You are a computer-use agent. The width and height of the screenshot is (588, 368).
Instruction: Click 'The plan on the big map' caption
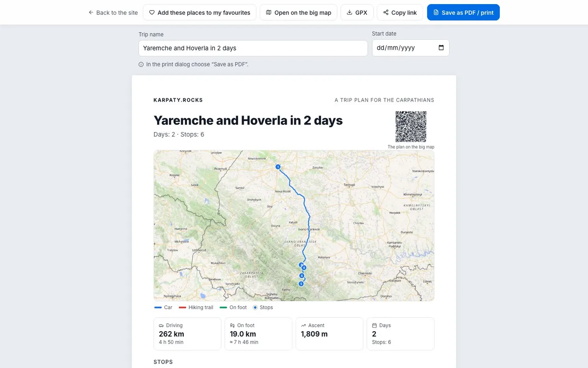411,147
